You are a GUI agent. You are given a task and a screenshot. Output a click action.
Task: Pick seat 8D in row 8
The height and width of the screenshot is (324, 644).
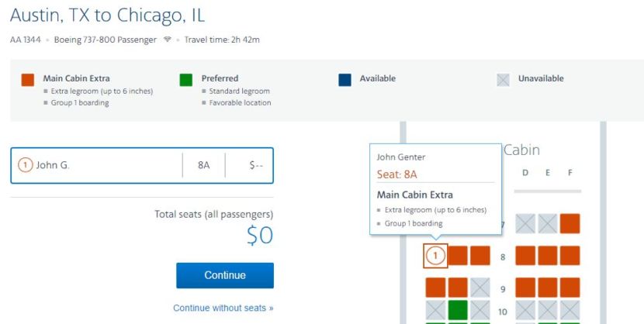coord(525,256)
